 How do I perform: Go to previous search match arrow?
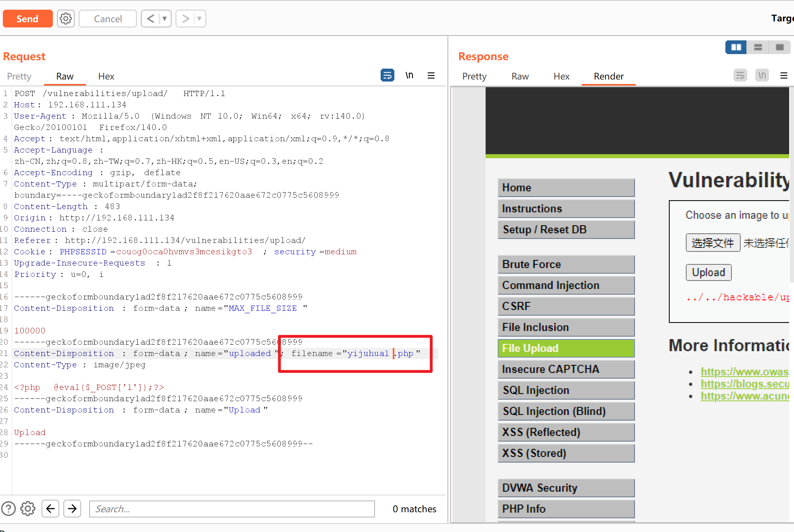coord(50,509)
